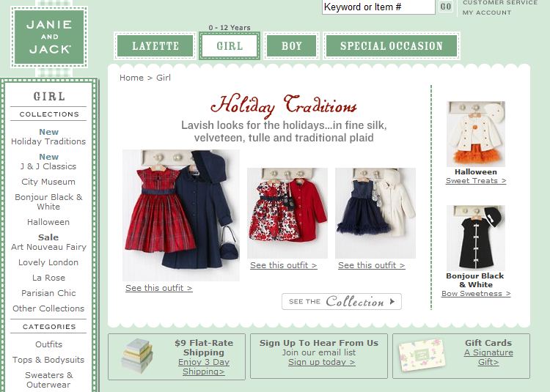The image size is (550, 392).
Task: Open Holiday Traditions collection in sidebar
Action: click(x=48, y=141)
